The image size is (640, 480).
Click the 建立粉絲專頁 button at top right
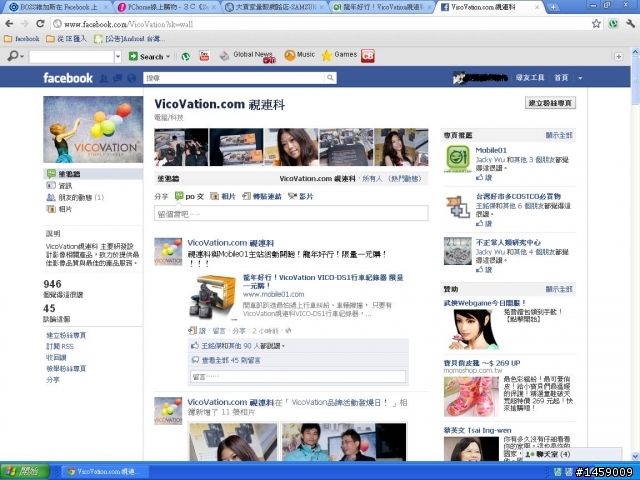click(550, 103)
